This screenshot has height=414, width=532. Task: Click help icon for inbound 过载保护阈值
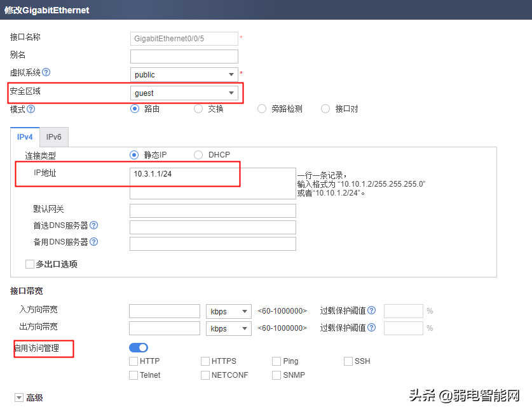point(371,310)
